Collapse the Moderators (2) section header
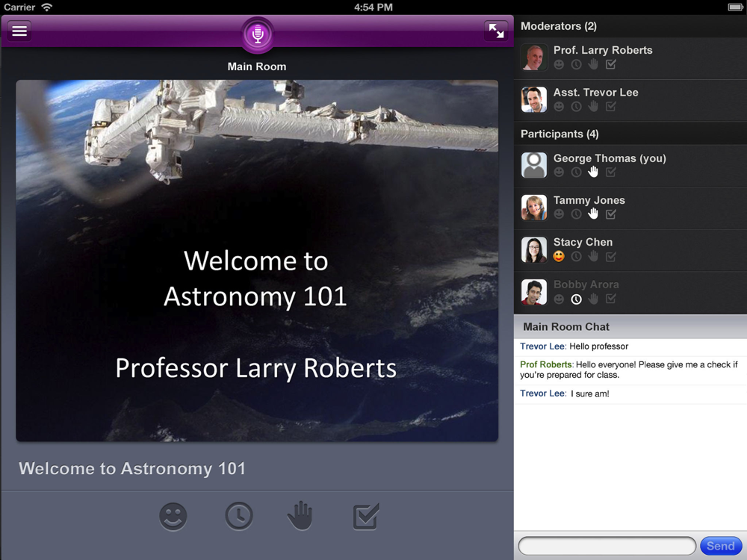The width and height of the screenshot is (747, 560). point(559,26)
